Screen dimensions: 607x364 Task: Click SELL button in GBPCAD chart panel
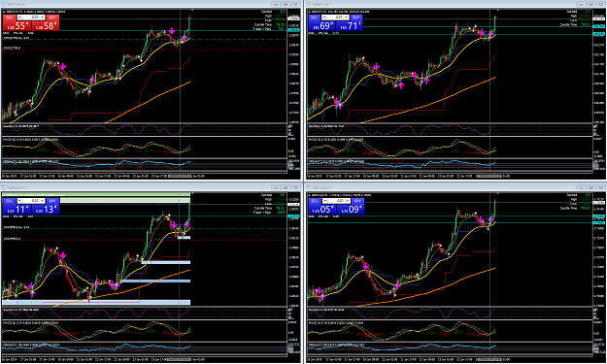315,201
